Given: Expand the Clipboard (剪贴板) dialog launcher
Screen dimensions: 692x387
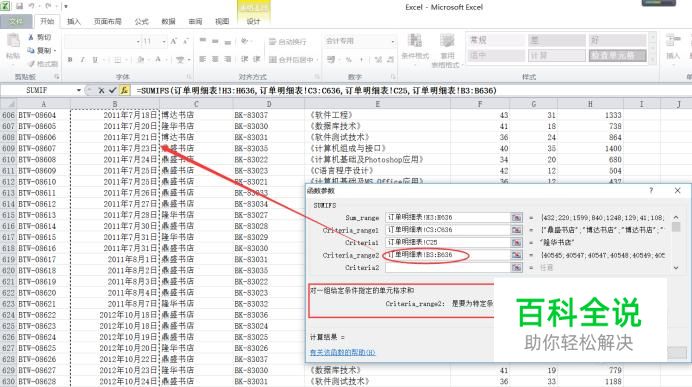Looking at the screenshot, I should pos(56,77).
